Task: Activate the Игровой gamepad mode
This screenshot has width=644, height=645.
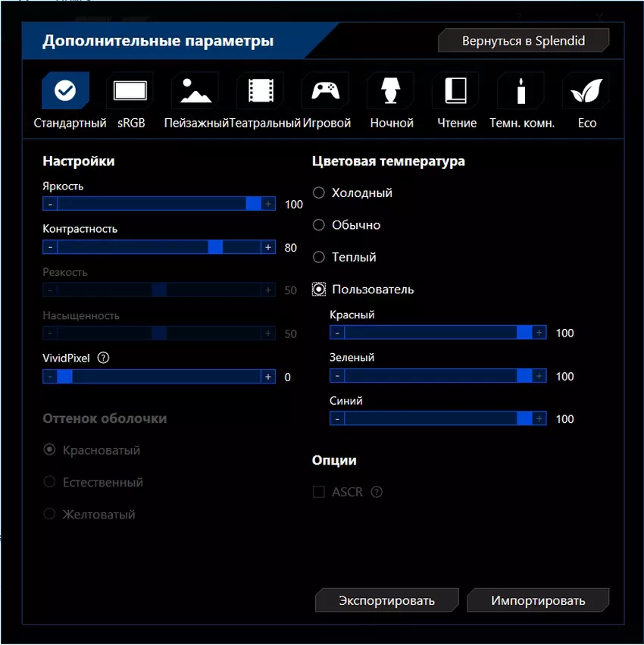Action: pos(325,92)
